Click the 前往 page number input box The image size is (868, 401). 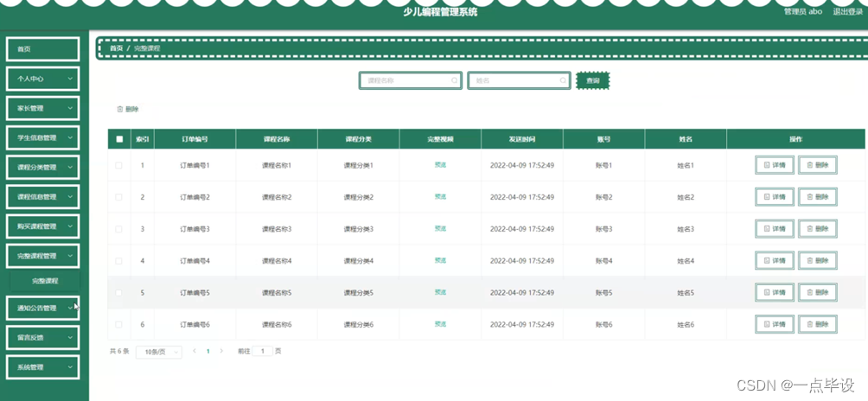(x=263, y=351)
